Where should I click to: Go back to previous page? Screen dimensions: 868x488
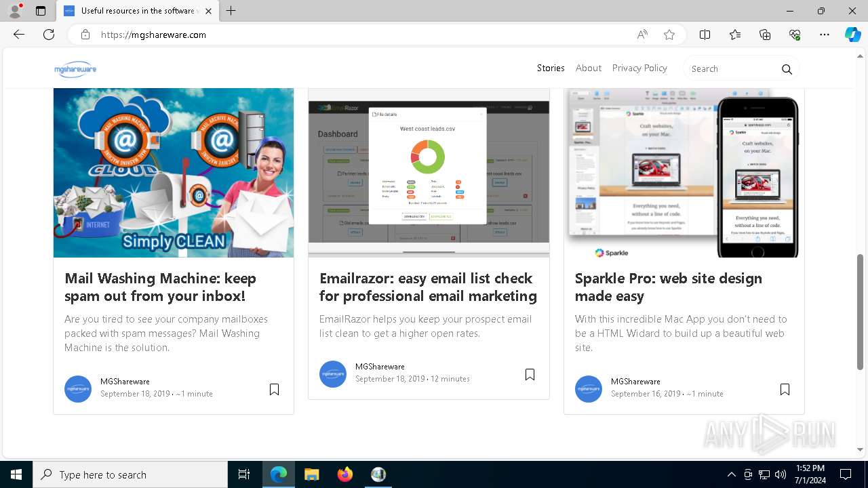19,35
